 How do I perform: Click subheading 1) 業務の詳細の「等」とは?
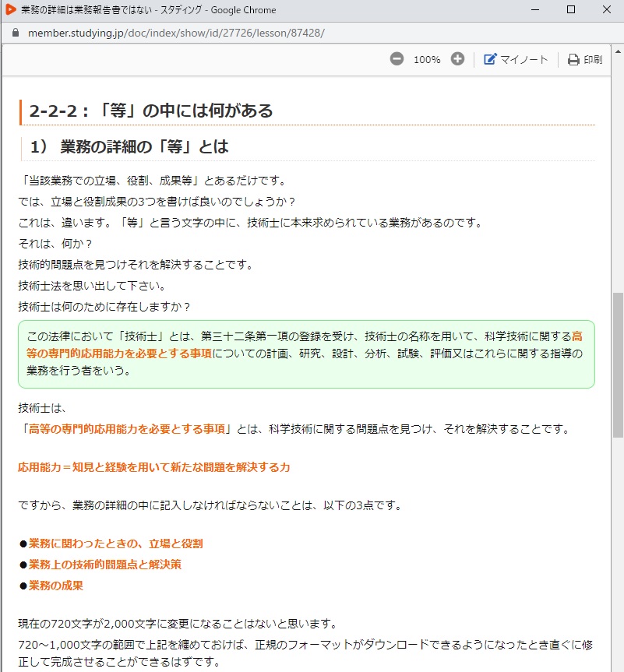pos(129,147)
